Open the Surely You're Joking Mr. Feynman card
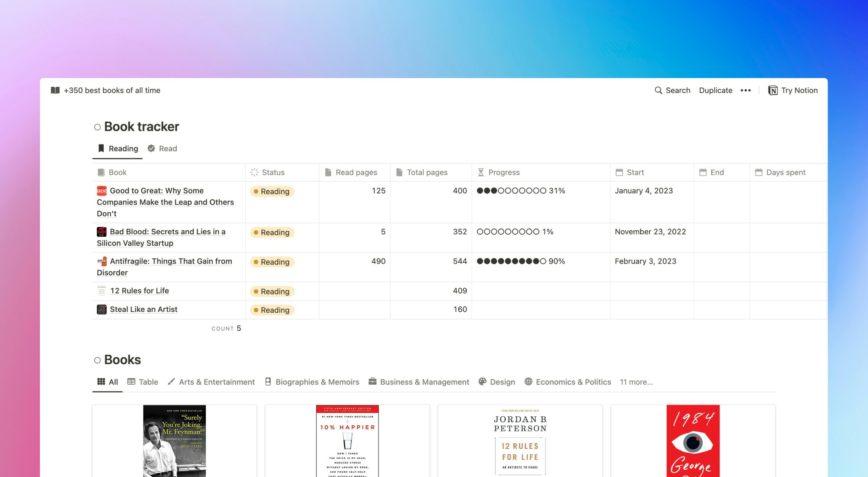Image resolution: width=868 pixels, height=477 pixels. (x=174, y=441)
